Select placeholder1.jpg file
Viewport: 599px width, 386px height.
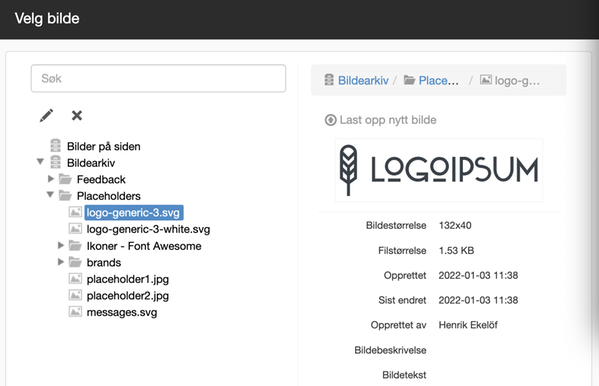click(x=128, y=279)
